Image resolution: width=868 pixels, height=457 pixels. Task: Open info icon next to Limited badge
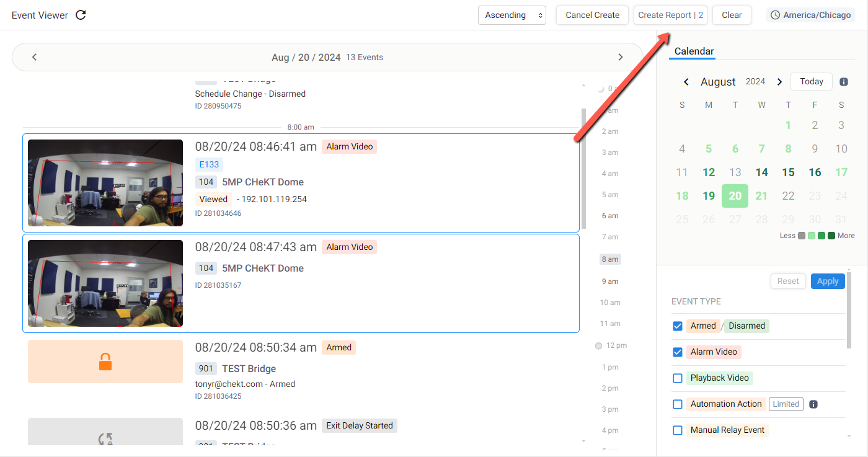(813, 404)
